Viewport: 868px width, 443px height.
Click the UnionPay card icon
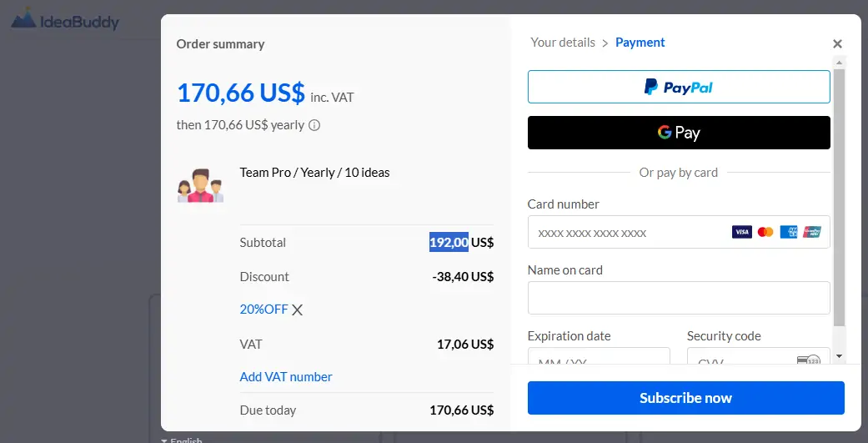[x=812, y=232]
